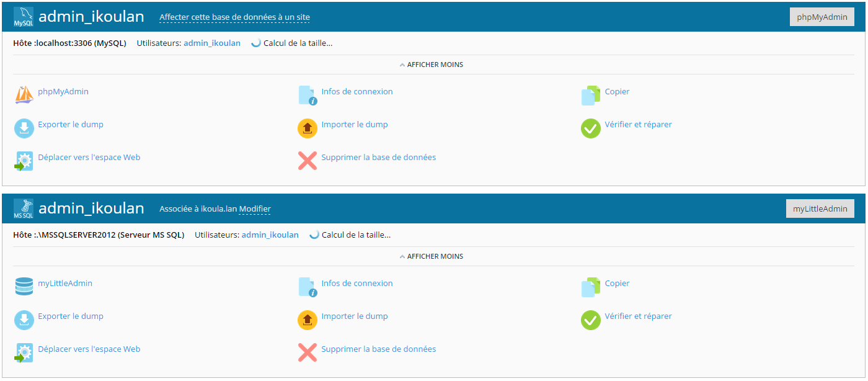Click the MS SQL logo in second header
Image resolution: width=868 pixels, height=381 pixels.
coord(24,208)
